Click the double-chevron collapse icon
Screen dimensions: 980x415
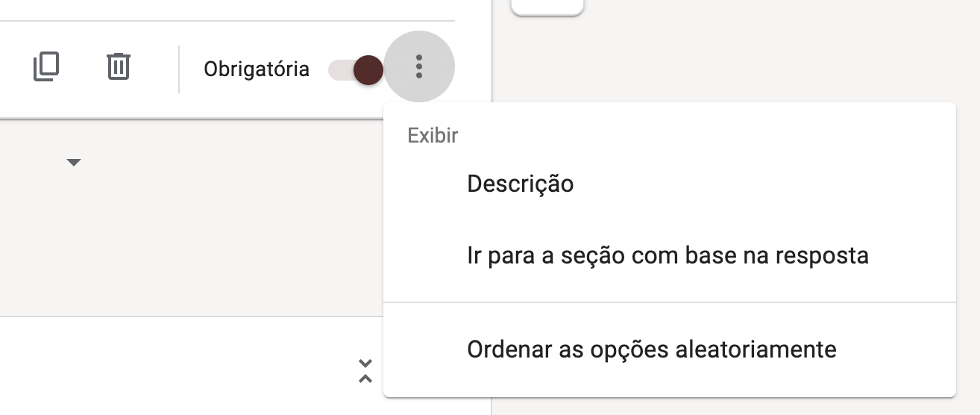pyautogui.click(x=365, y=371)
